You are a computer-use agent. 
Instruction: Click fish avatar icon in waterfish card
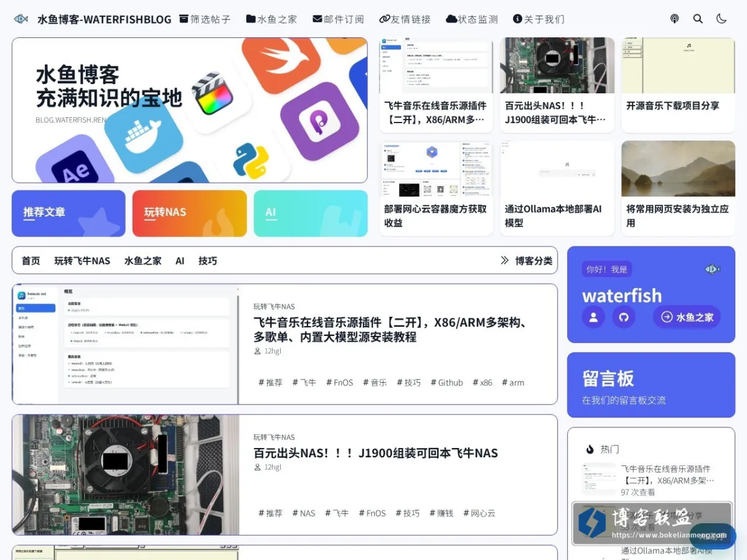(x=712, y=269)
